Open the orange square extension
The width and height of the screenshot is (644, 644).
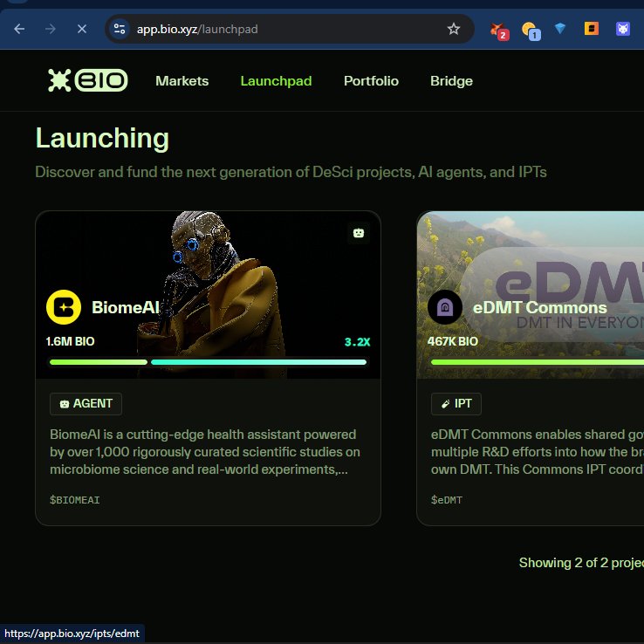click(591, 29)
